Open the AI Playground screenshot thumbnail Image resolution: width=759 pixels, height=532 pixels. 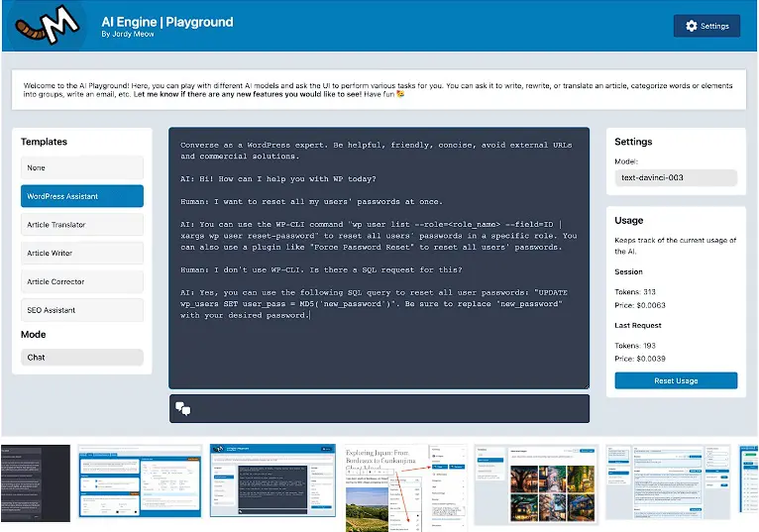[272, 480]
